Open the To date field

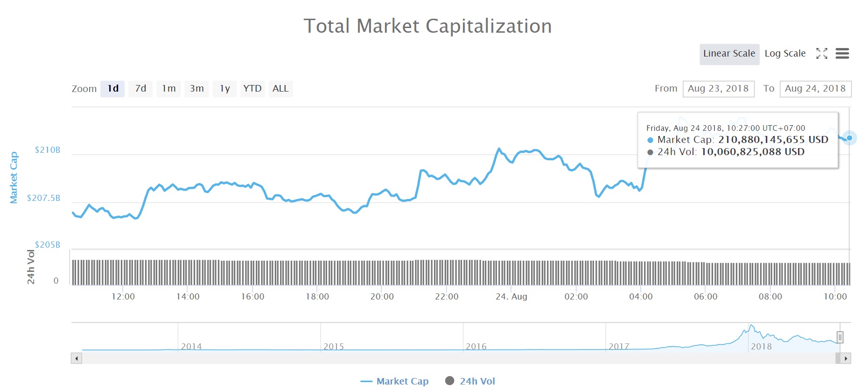click(x=816, y=89)
